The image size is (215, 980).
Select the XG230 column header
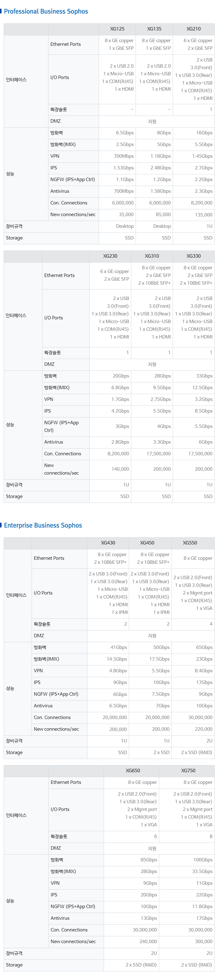tap(110, 256)
